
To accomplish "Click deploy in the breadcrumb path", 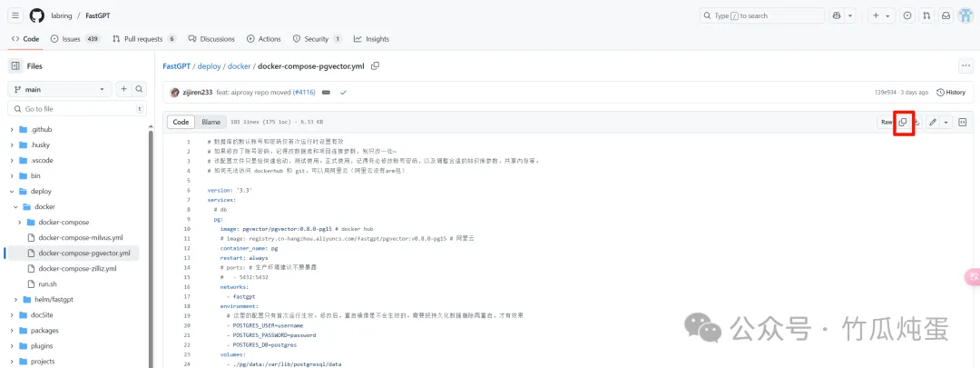I will [x=210, y=65].
